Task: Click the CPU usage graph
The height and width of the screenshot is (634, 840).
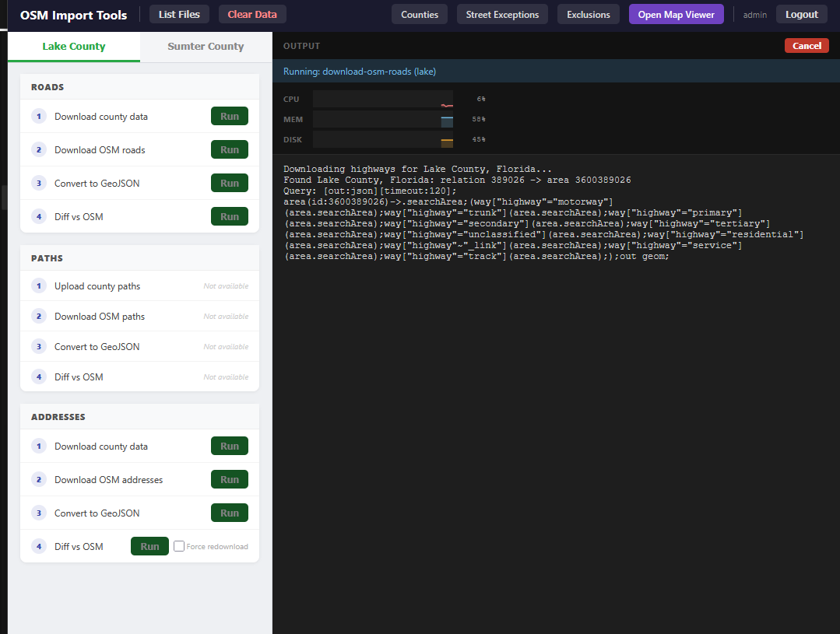Action: coord(383,99)
